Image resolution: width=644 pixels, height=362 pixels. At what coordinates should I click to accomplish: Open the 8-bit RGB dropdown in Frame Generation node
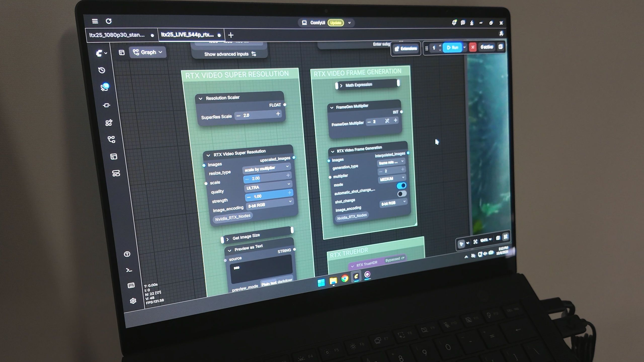[x=393, y=203]
